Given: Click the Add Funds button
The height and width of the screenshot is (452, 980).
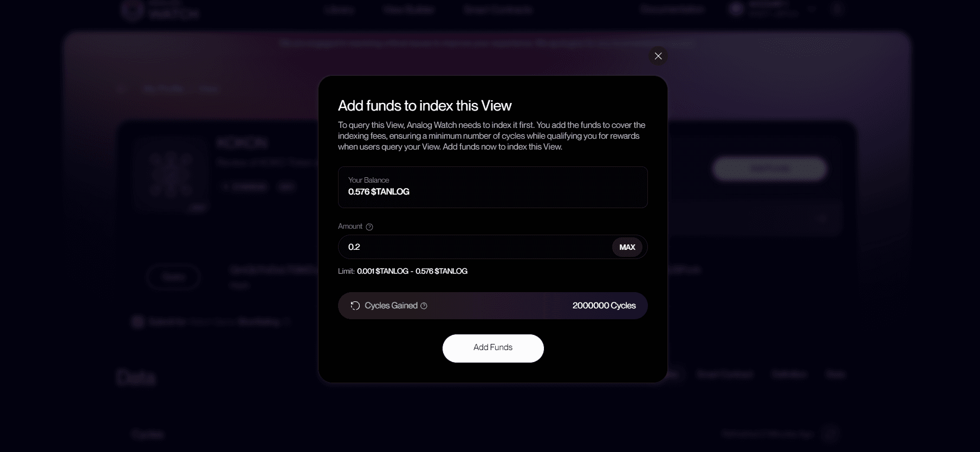Looking at the screenshot, I should [493, 348].
